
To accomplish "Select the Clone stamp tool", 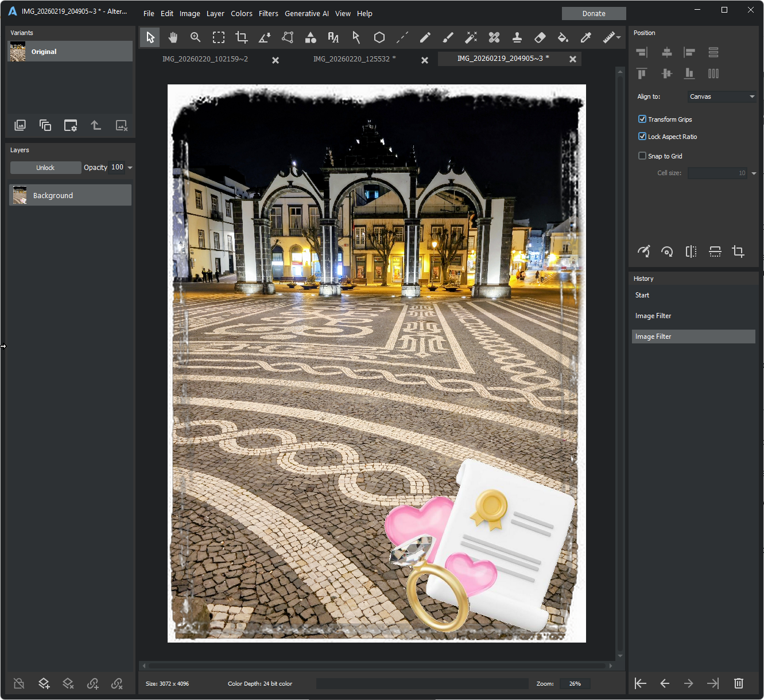I will click(x=517, y=38).
